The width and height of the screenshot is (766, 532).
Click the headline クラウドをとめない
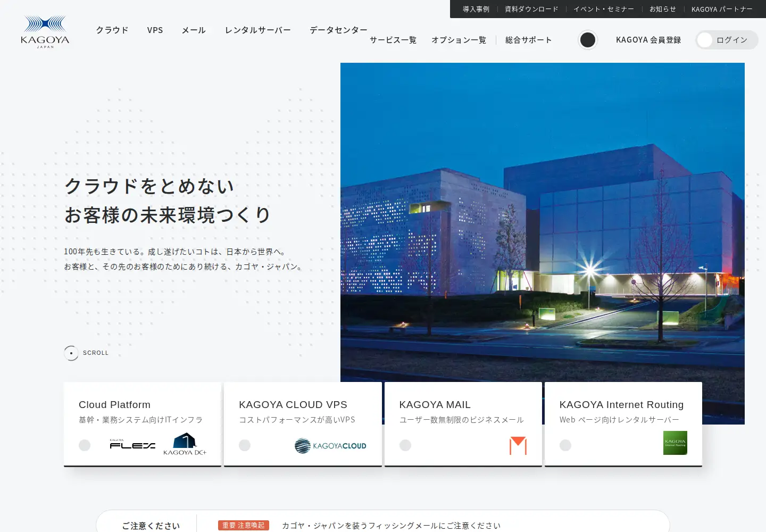pos(149,186)
